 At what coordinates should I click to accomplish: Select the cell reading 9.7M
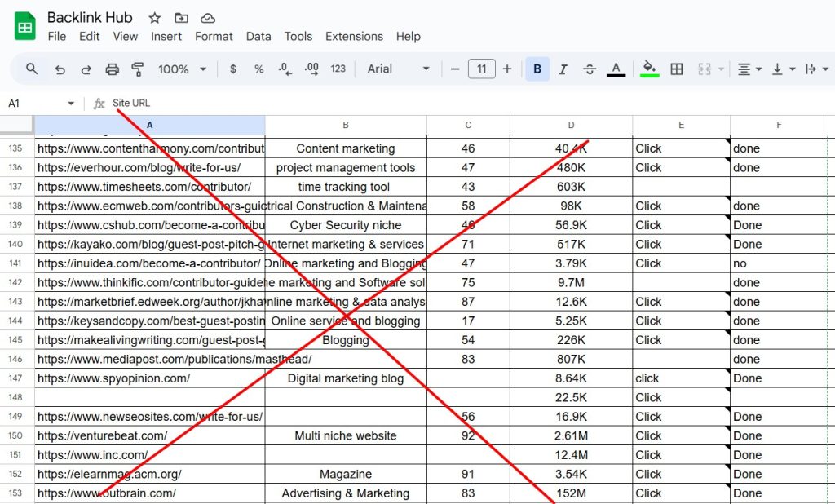(571, 282)
